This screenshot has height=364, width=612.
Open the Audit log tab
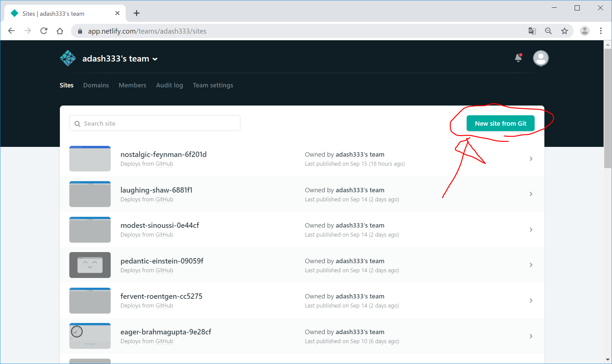[x=169, y=85]
